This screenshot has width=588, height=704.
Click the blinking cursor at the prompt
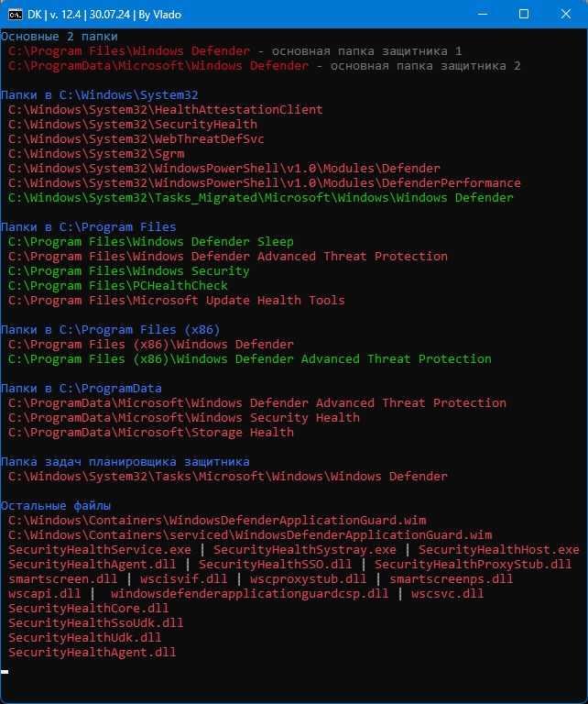(x=5, y=672)
